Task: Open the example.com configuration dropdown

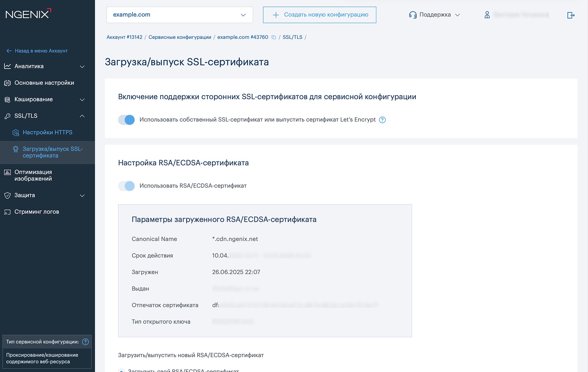Action: 180,15
